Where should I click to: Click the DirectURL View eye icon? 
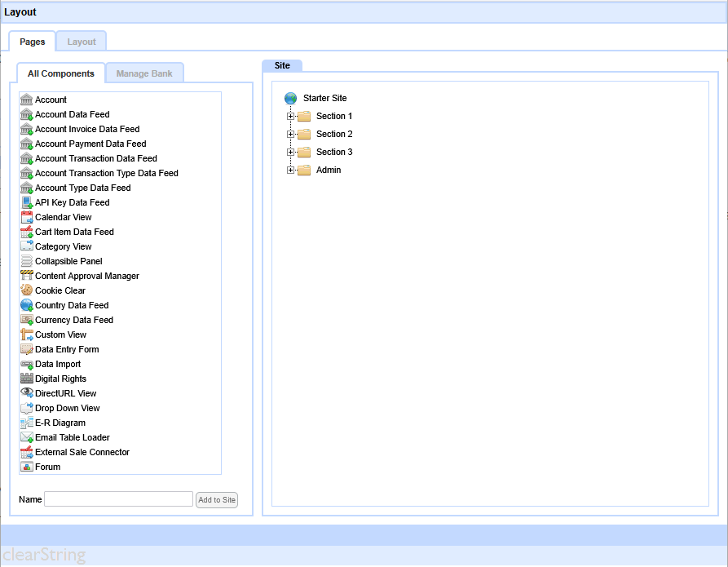pyautogui.click(x=27, y=393)
